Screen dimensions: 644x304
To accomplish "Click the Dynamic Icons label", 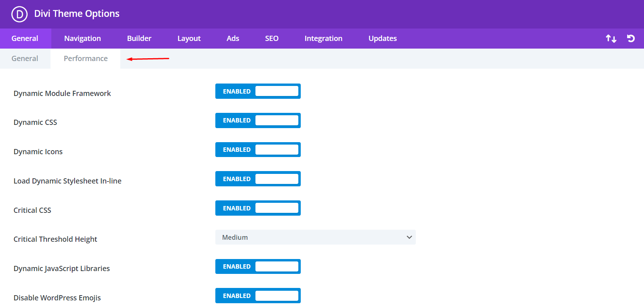I will coord(38,152).
